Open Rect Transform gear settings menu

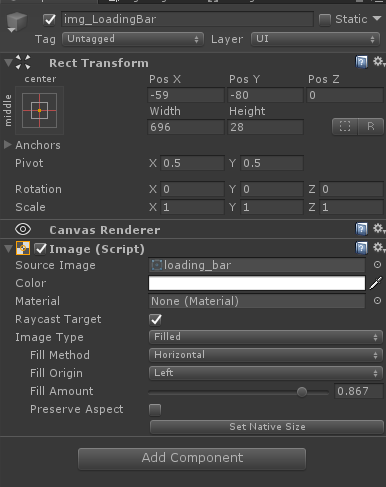click(x=378, y=62)
